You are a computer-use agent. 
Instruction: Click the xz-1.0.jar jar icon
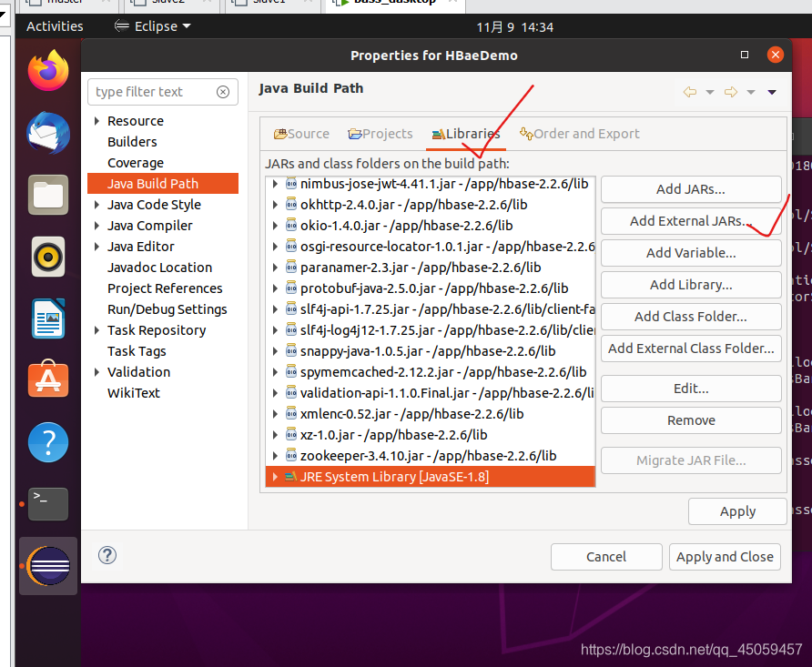291,435
